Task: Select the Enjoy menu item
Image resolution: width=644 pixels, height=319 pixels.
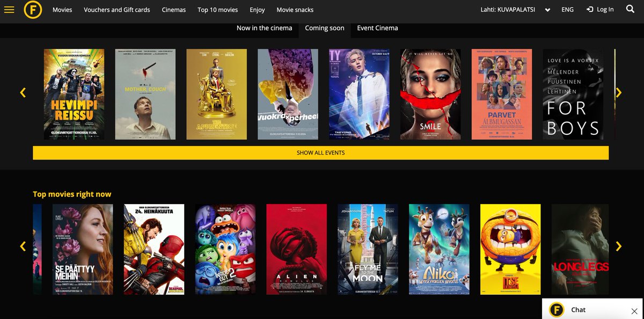Action: coord(257,10)
